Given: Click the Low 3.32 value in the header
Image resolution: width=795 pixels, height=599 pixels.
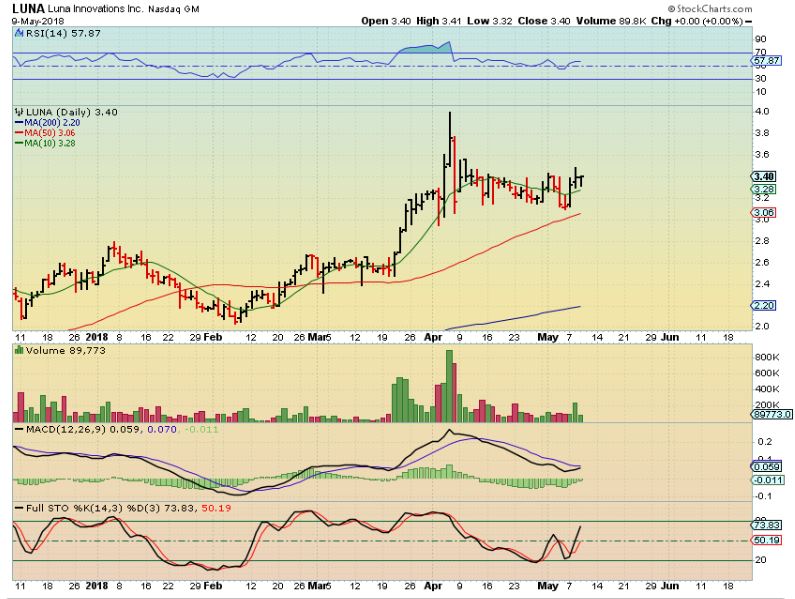Looking at the screenshot, I should tap(489, 21).
